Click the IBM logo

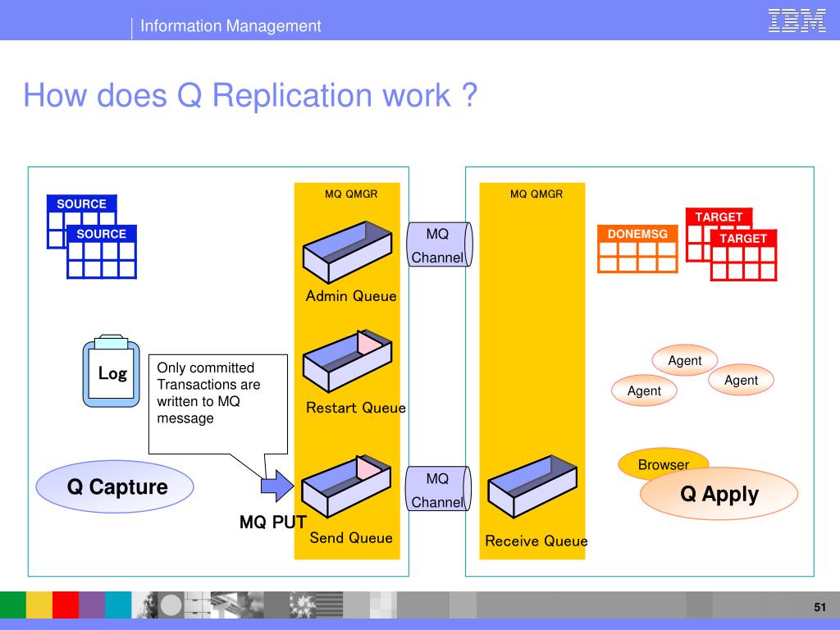tap(797, 21)
